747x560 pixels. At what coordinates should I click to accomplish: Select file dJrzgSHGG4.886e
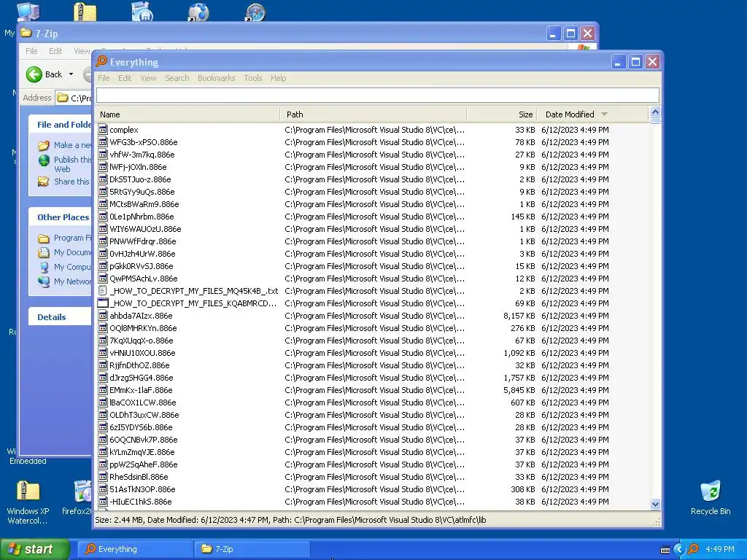tap(142, 378)
